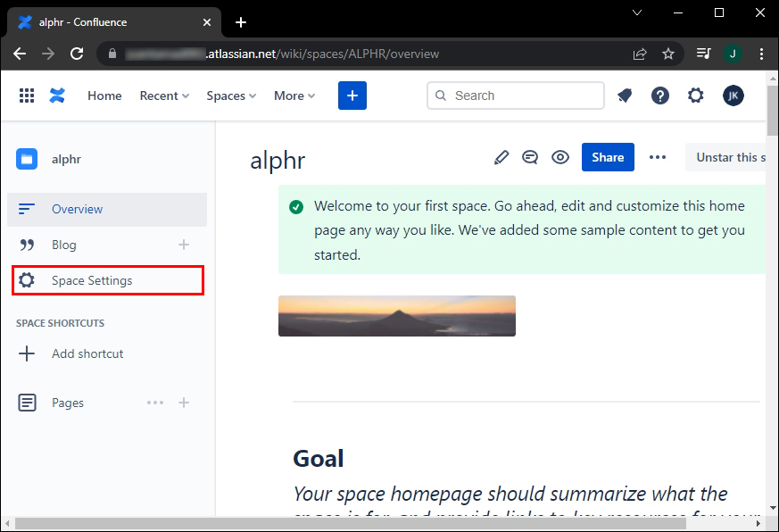Image resolution: width=779 pixels, height=532 pixels.
Task: Open the Confluence settings gear icon
Action: point(695,96)
